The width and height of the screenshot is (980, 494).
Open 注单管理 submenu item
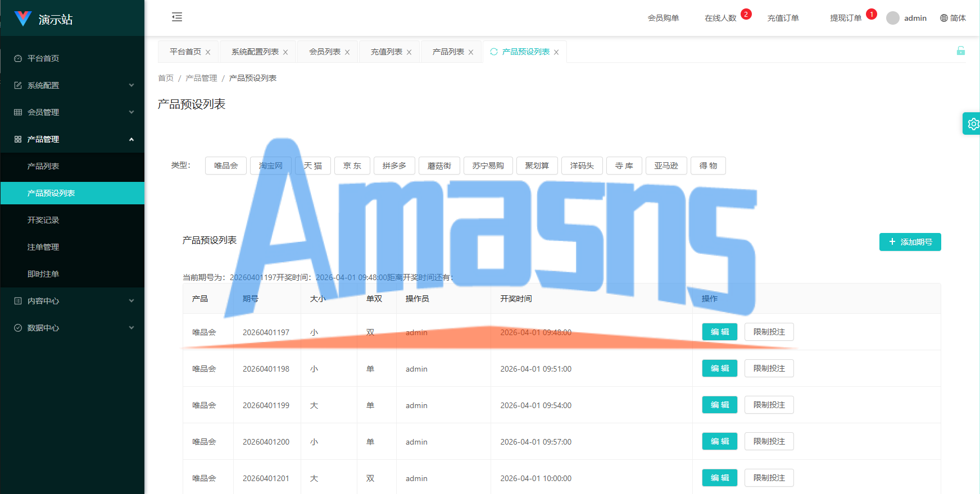[72, 247]
